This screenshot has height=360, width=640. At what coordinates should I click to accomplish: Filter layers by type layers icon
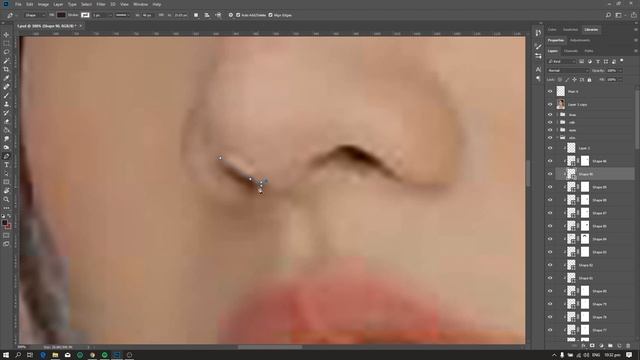pos(598,62)
